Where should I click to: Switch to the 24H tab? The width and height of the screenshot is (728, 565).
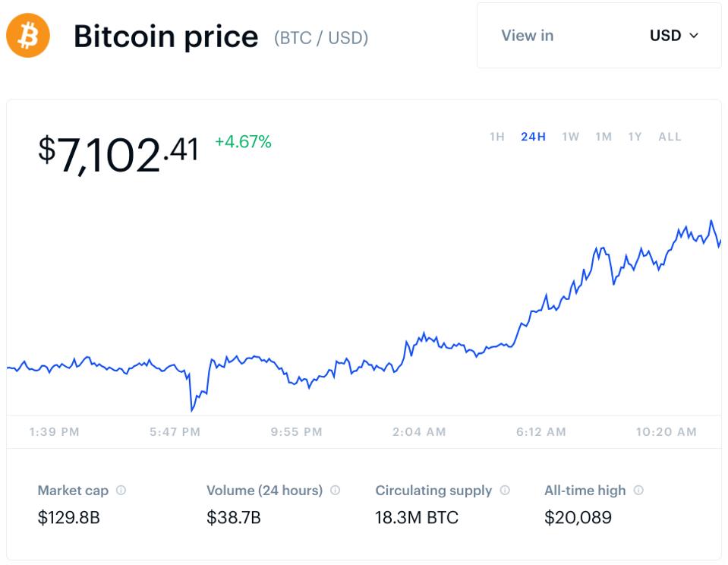tap(534, 137)
